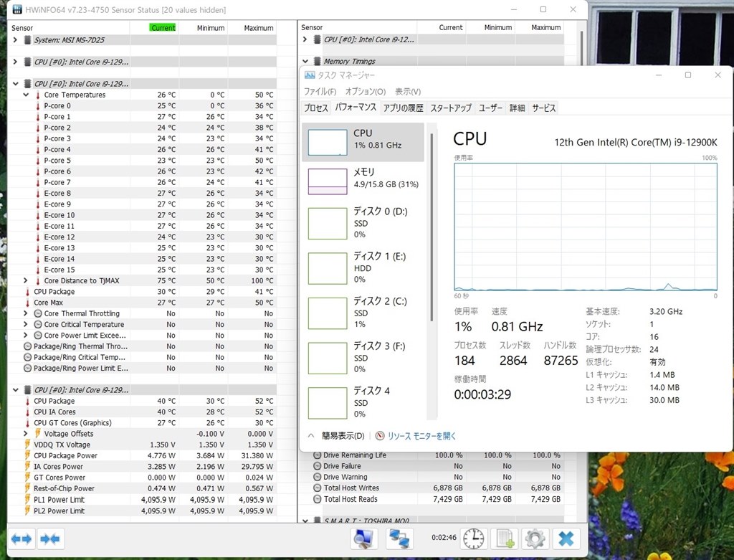Viewport: 734px width, 560px height.
Task: Expand the Voltage Offsets node
Action: (27, 434)
